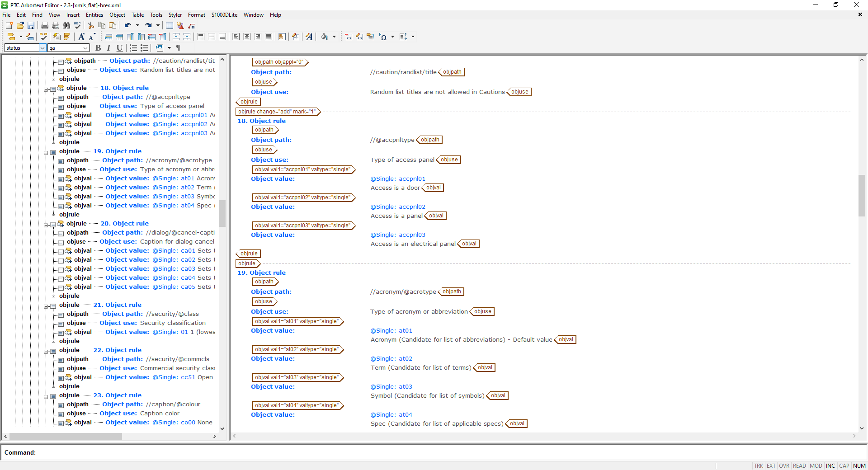This screenshot has height=470, width=868.
Task: Open the status dropdown
Action: [42, 48]
